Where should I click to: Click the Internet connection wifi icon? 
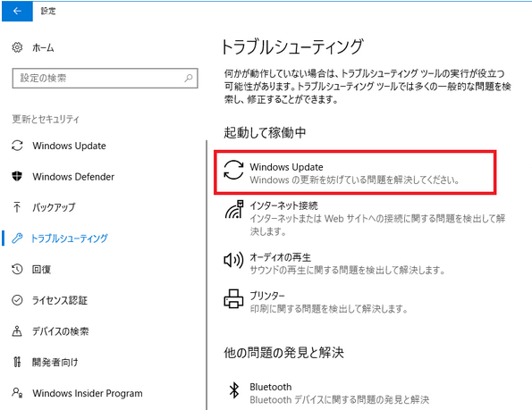tap(234, 209)
